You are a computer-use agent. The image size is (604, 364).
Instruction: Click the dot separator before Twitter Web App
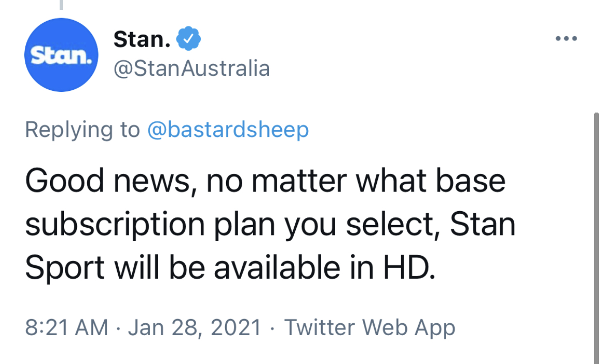click(x=273, y=328)
